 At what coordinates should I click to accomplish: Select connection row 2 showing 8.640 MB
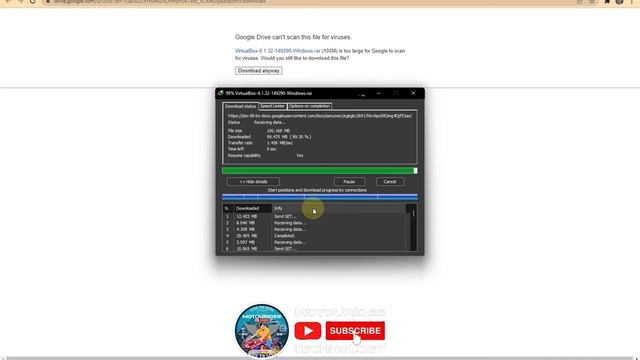pos(314,223)
